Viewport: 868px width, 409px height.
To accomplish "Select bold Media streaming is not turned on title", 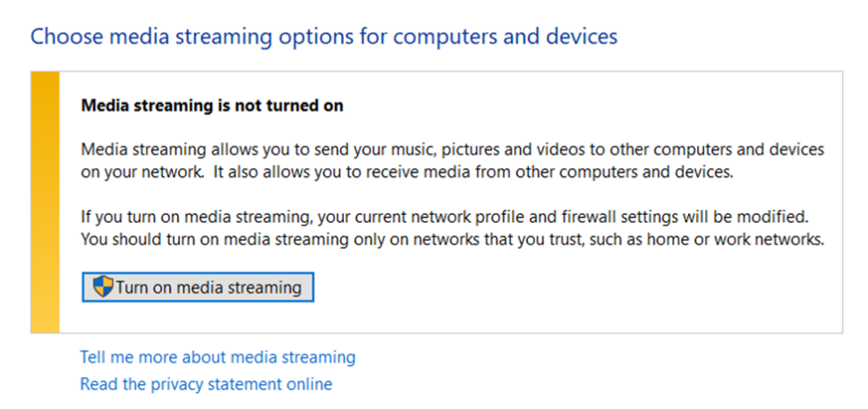I will (x=212, y=105).
